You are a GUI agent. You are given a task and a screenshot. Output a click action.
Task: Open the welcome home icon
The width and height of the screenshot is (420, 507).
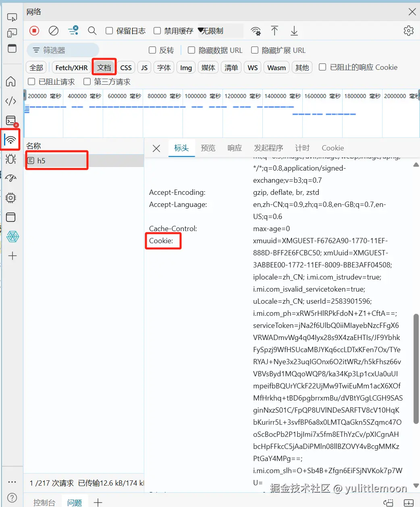tap(11, 81)
